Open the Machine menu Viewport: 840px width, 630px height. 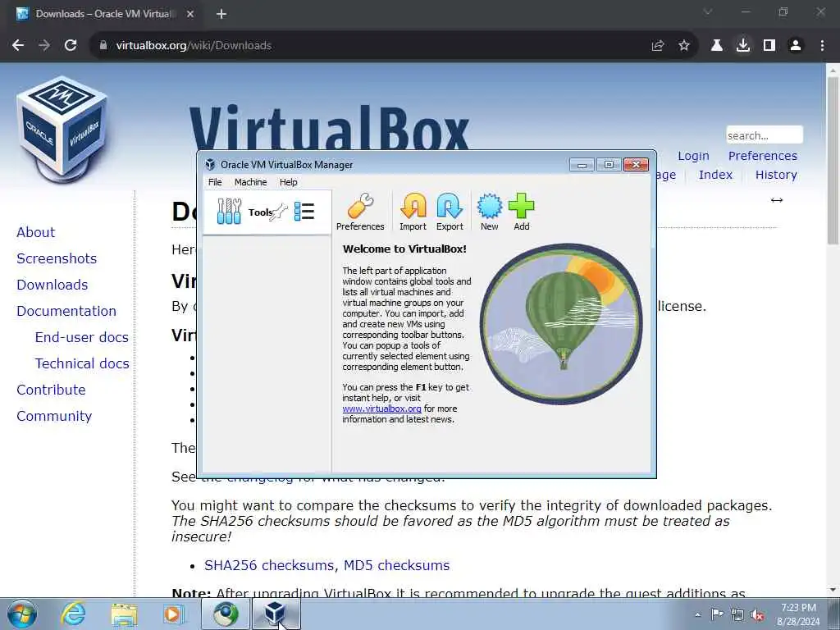pyautogui.click(x=250, y=182)
